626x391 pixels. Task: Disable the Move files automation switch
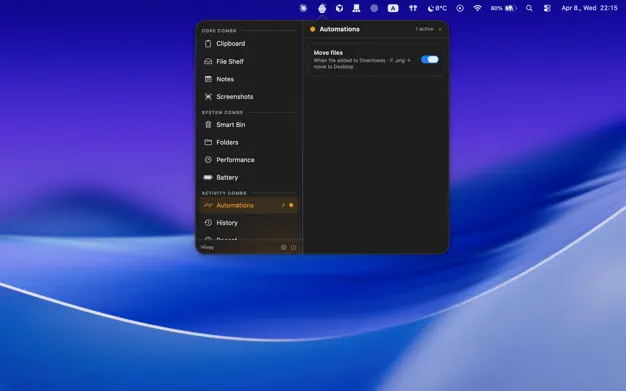(430, 60)
